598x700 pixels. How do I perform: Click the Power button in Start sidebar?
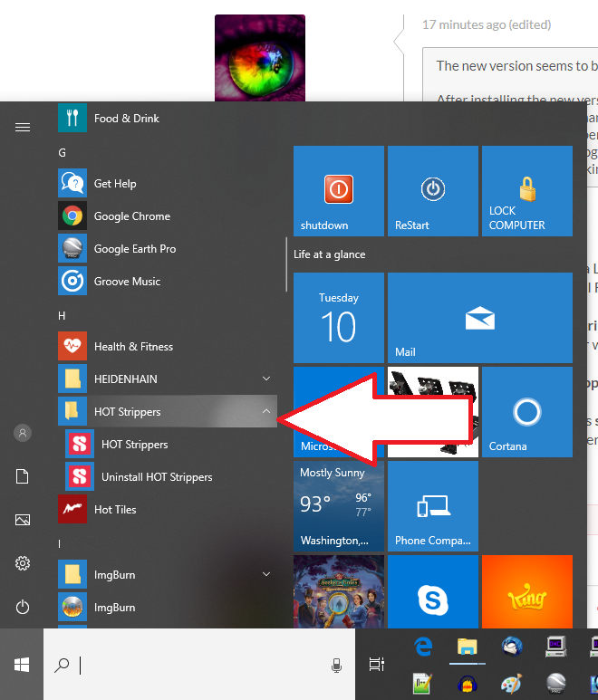(x=23, y=607)
